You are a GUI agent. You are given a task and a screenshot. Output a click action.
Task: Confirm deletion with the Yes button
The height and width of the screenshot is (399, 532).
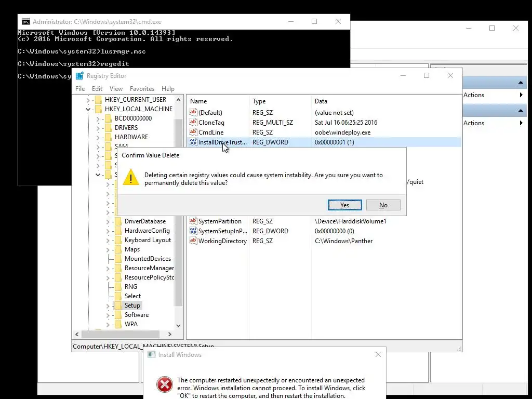[x=345, y=205]
